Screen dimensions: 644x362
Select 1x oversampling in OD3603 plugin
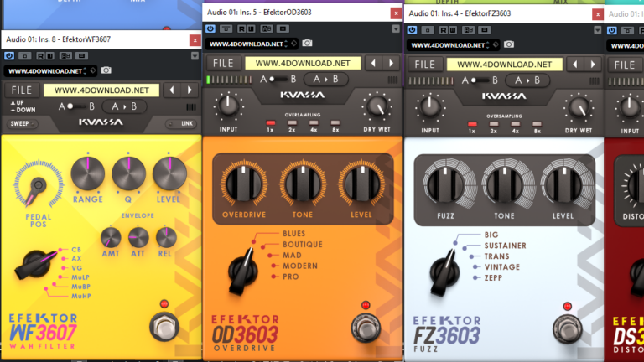[270, 122]
